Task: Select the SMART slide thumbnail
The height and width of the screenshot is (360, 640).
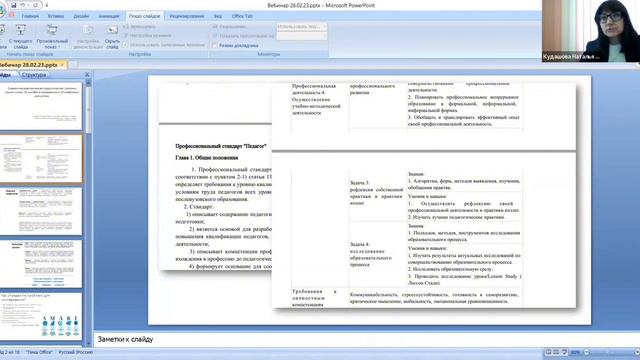Action: (x=41, y=316)
